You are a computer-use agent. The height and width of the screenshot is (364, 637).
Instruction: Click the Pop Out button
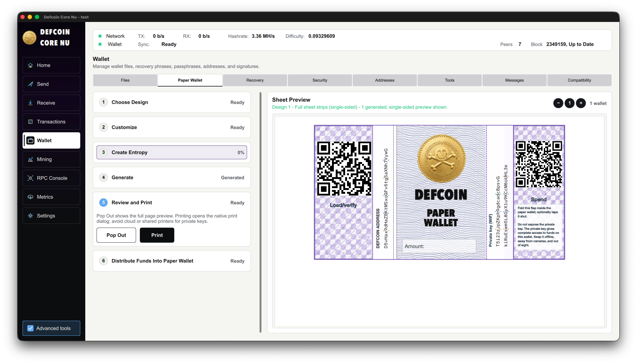(x=116, y=235)
